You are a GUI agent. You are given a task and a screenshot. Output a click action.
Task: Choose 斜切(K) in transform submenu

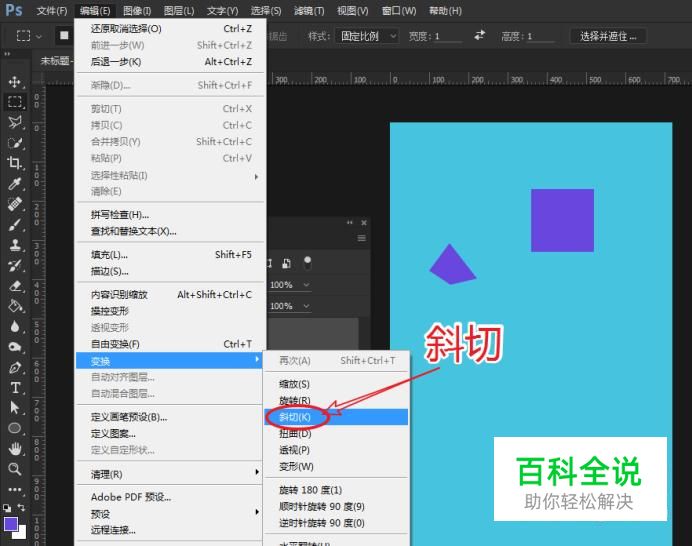pyautogui.click(x=336, y=417)
